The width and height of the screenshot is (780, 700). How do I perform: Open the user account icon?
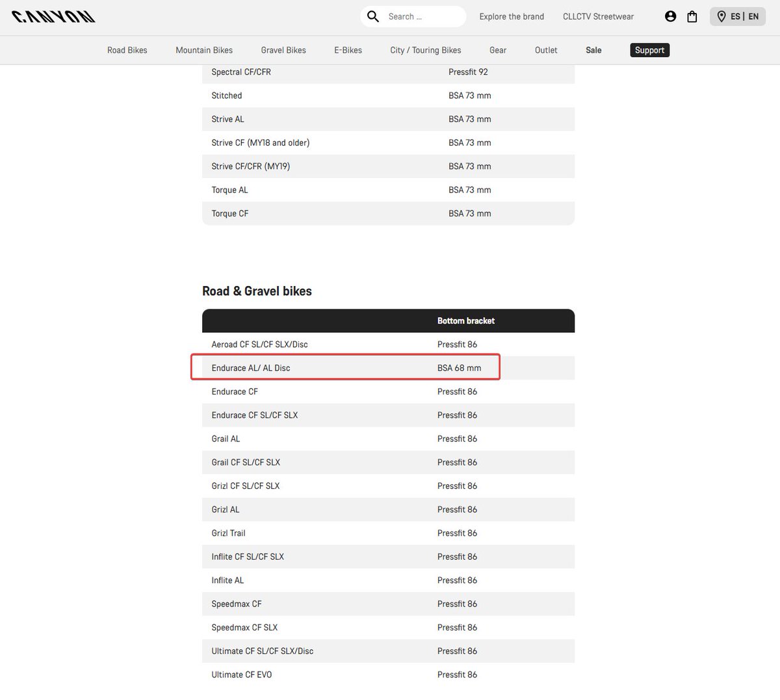point(671,16)
